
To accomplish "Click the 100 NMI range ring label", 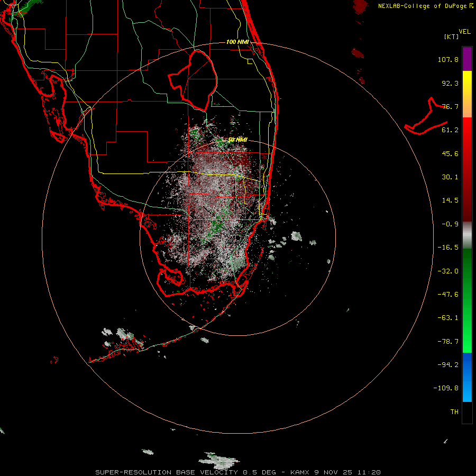I will click(237, 42).
